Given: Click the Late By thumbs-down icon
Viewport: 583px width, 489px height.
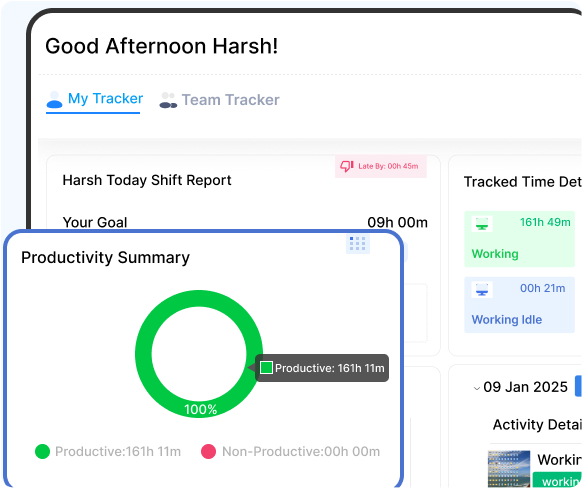Looking at the screenshot, I should (x=347, y=166).
